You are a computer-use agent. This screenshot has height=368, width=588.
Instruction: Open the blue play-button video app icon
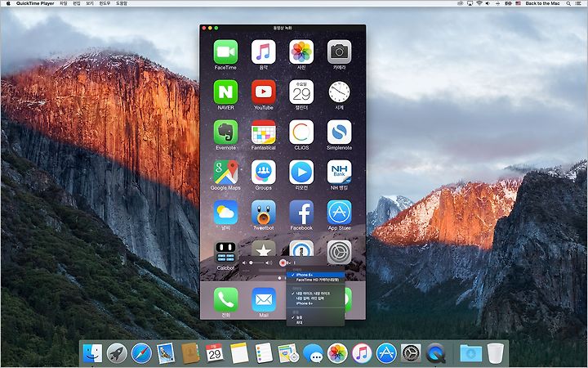pos(301,172)
